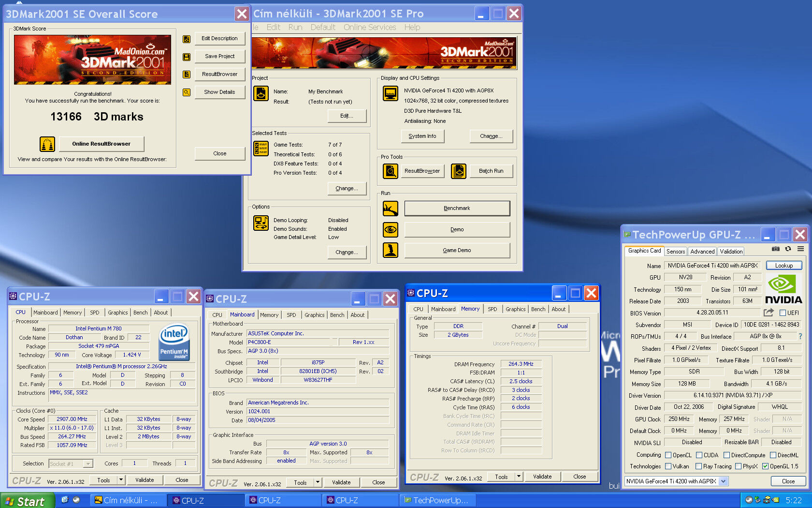Open the Bench tab in CPU-Z Mainboard window
Image resolution: width=812 pixels, height=508 pixels.
click(x=337, y=315)
